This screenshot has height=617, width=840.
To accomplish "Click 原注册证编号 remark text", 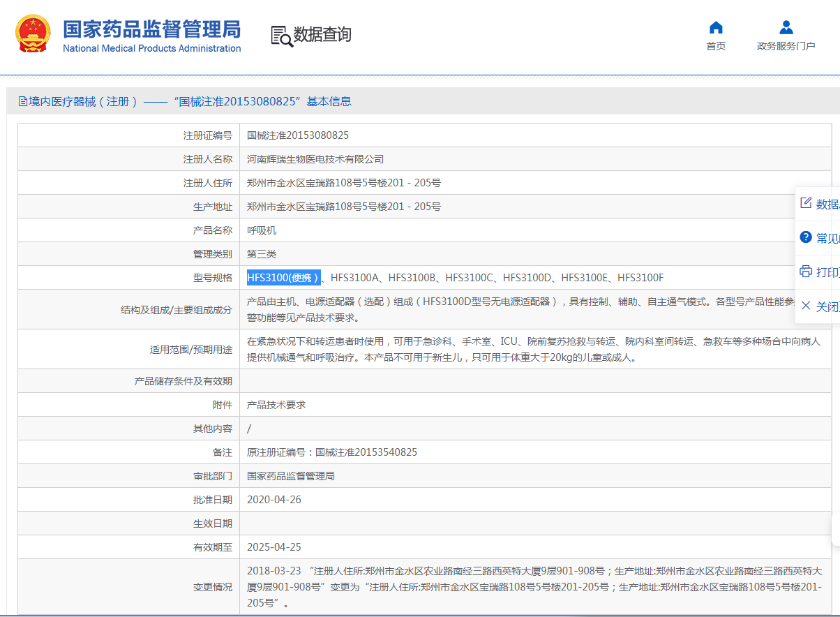I will click(x=332, y=452).
